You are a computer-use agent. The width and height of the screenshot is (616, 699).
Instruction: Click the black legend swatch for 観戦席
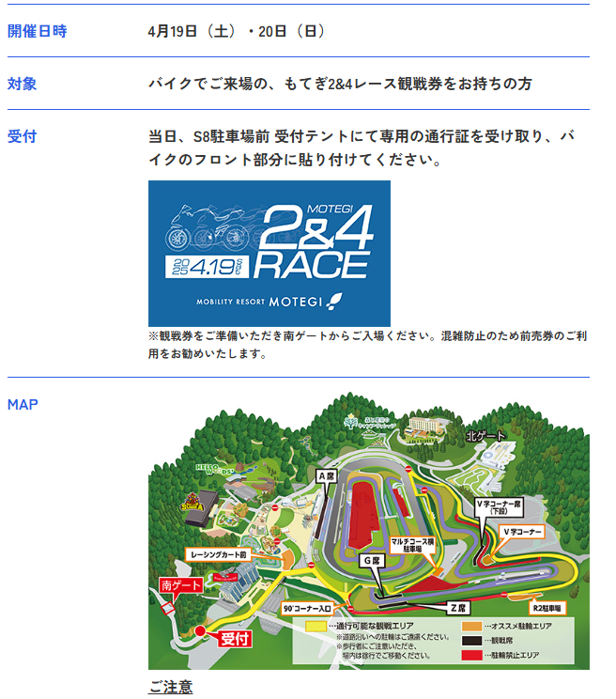point(471,641)
